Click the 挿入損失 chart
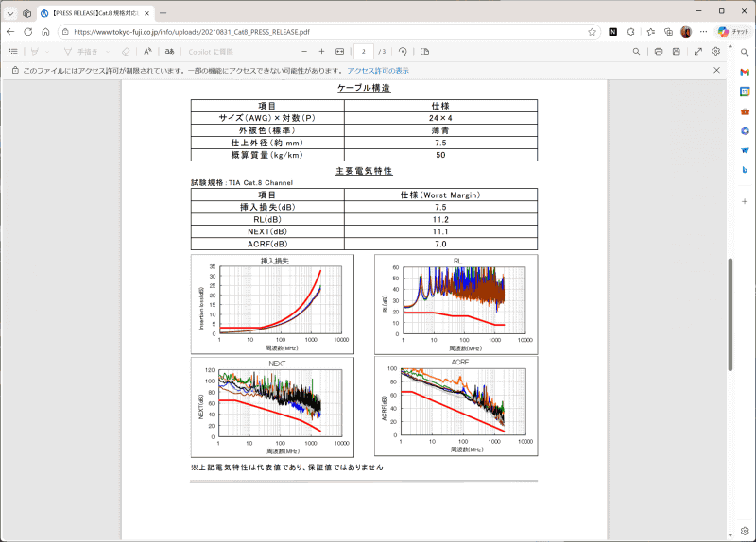 click(272, 304)
